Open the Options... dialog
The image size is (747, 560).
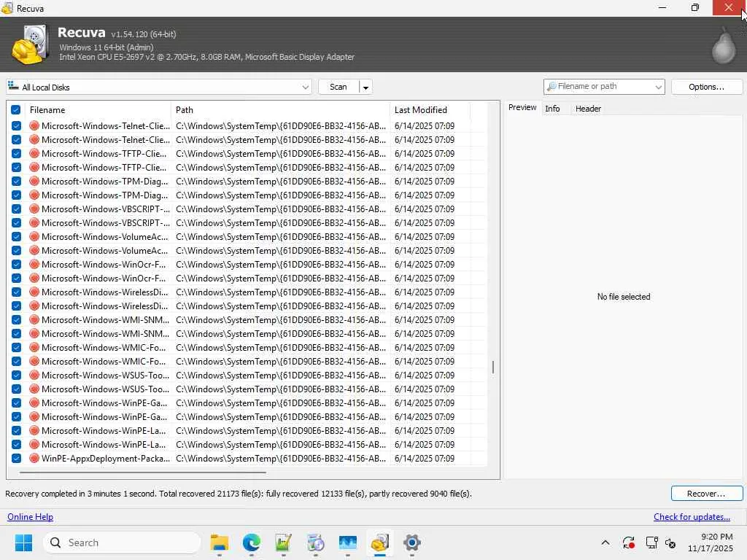pos(706,87)
